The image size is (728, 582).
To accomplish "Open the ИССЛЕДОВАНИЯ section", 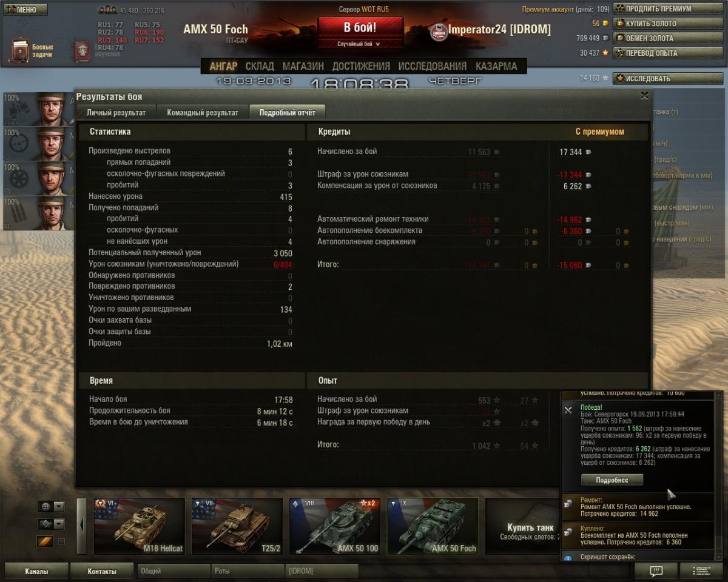I will coord(433,67).
